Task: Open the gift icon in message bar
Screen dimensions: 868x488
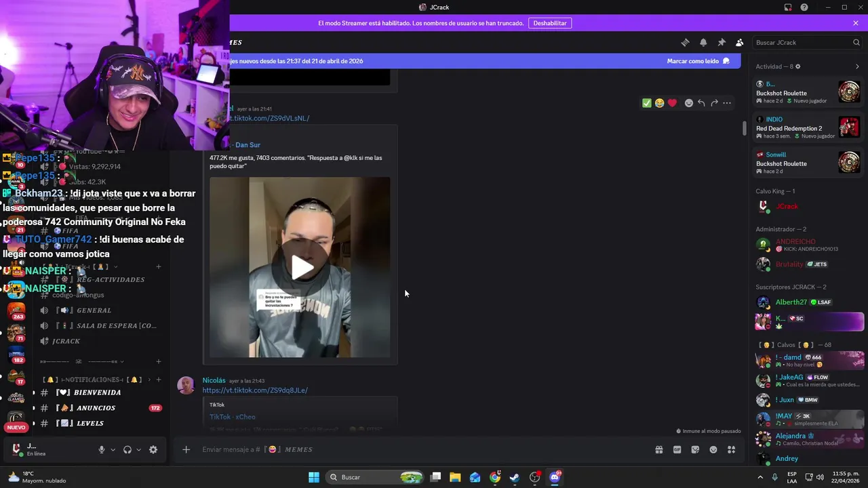Action: pyautogui.click(x=658, y=449)
